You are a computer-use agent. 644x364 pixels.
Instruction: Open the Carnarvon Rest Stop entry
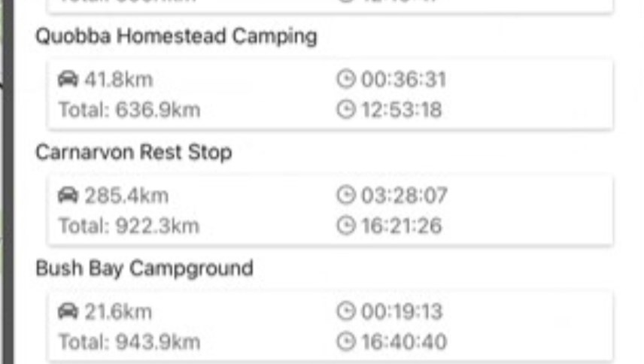click(x=133, y=152)
